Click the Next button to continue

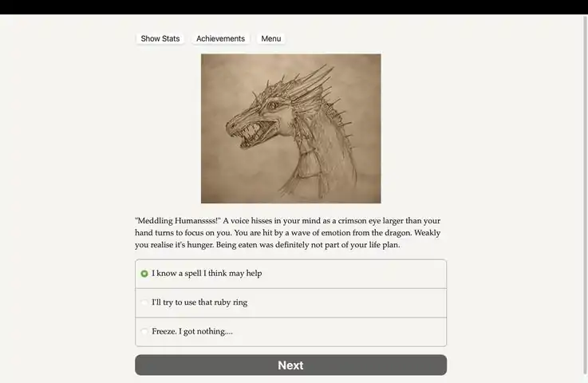pos(290,365)
